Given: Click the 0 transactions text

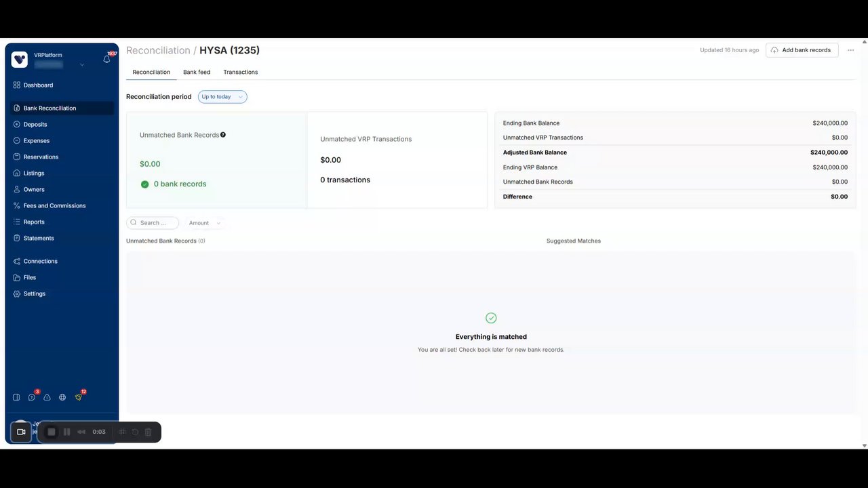Looking at the screenshot, I should 345,180.
